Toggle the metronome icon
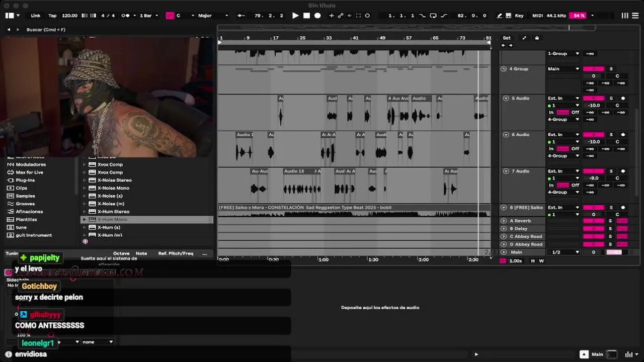 pos(126,16)
